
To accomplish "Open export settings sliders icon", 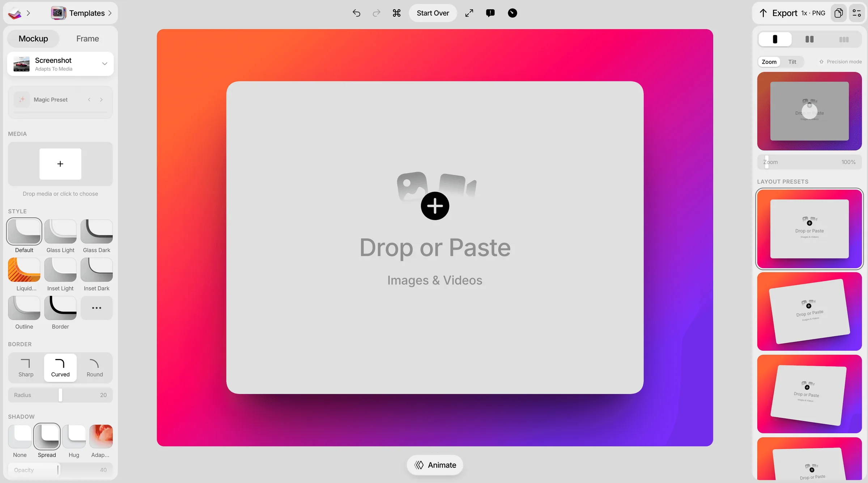I will pos(857,13).
